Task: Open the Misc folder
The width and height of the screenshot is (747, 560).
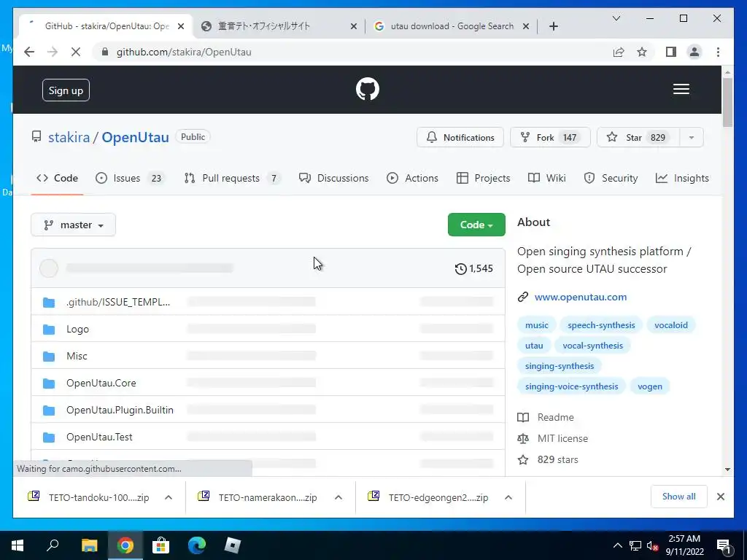Action: point(77,356)
